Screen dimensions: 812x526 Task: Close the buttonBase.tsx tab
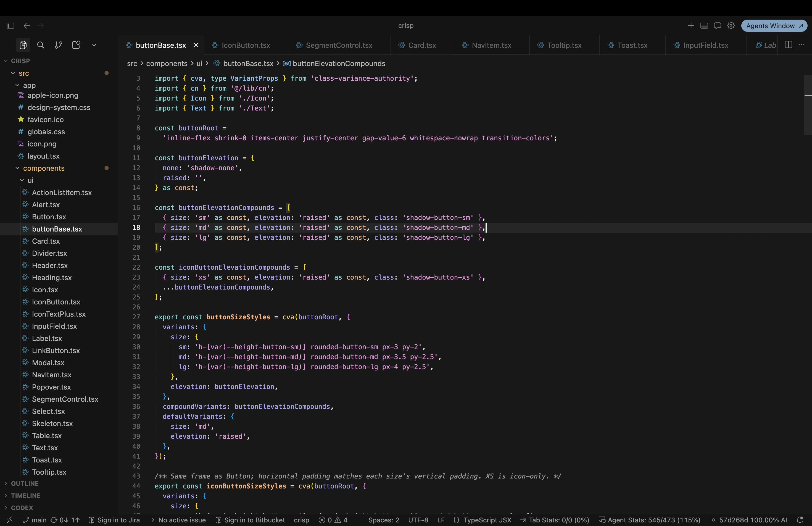196,45
